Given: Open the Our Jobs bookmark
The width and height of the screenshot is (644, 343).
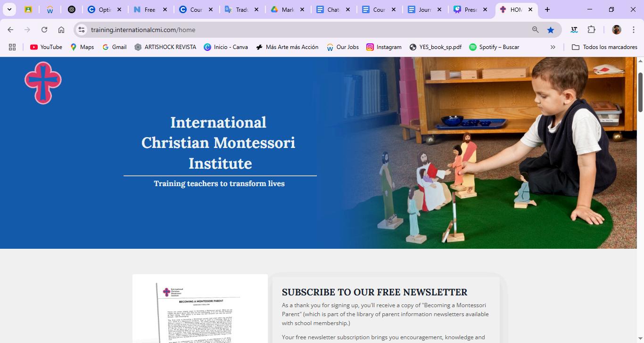Looking at the screenshot, I should tap(343, 47).
